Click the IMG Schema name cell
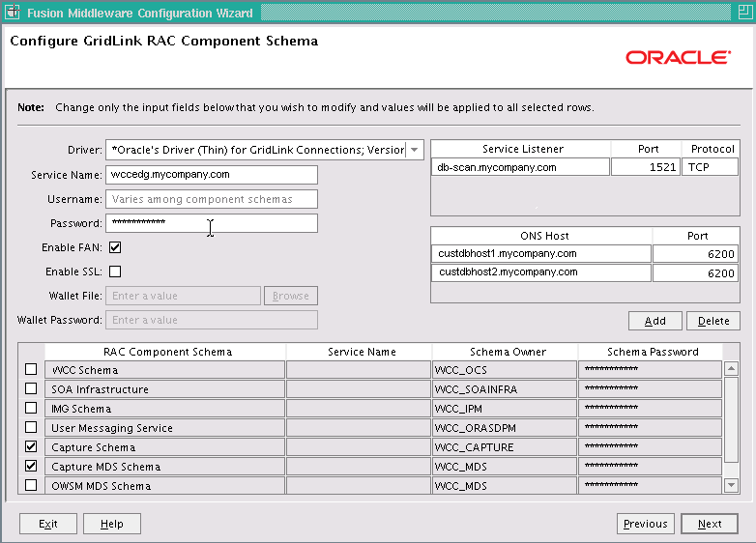This screenshot has height=543, width=756. 165,409
